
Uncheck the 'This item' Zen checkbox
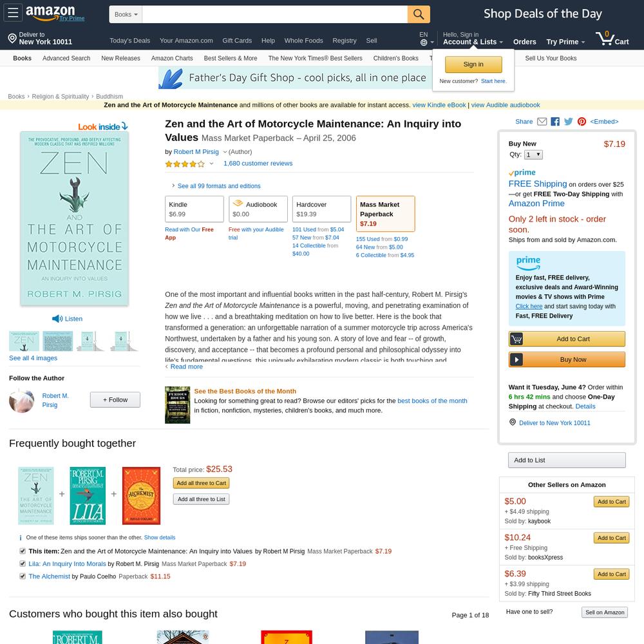click(x=23, y=551)
